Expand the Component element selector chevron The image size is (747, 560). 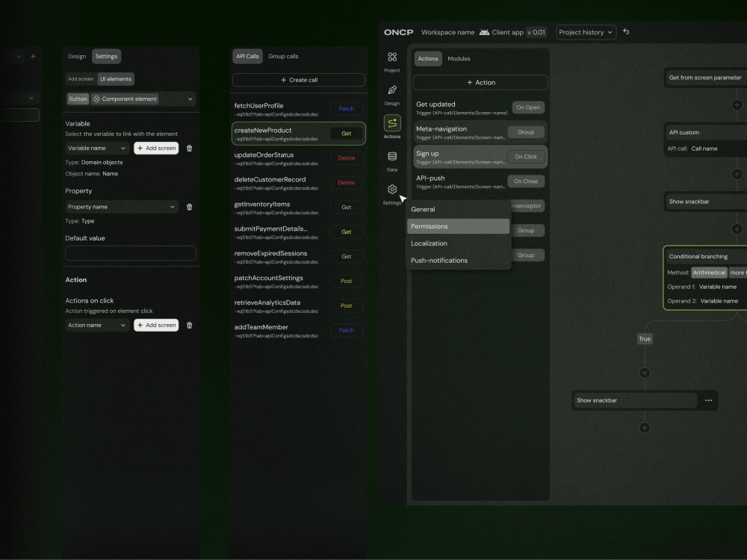pyautogui.click(x=190, y=99)
